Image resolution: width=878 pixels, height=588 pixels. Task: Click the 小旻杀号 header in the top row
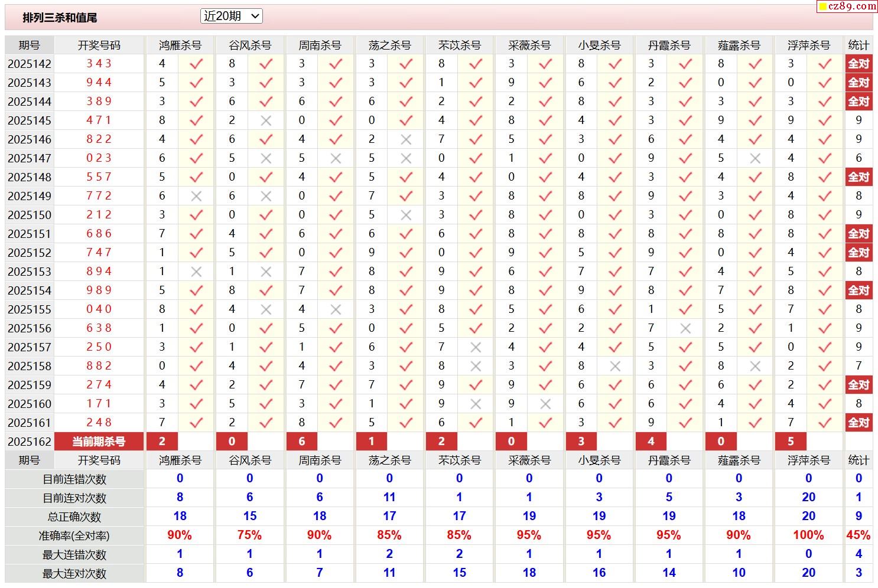coord(599,45)
